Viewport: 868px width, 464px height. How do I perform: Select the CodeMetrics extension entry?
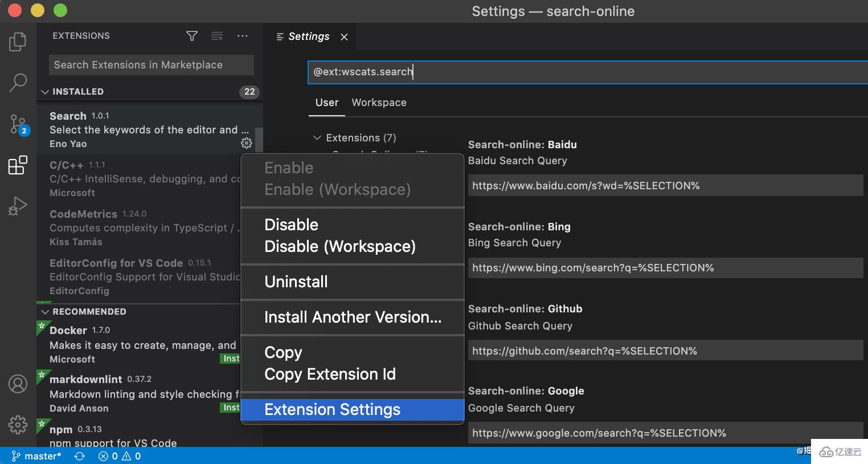click(138, 227)
